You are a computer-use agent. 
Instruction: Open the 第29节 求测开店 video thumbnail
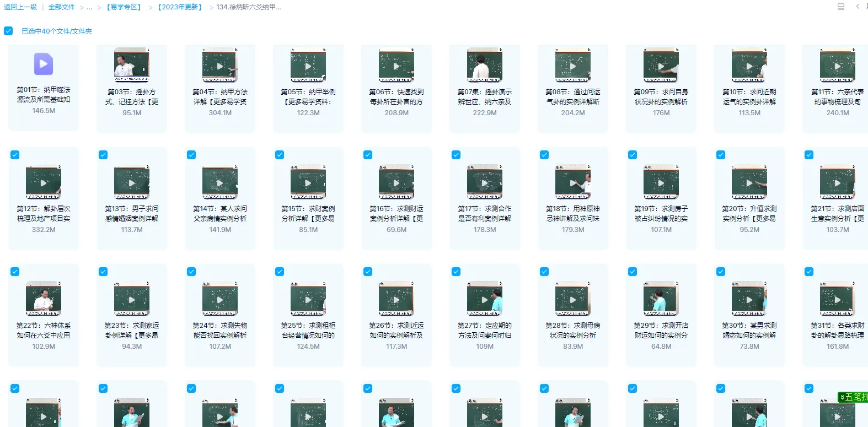(661, 299)
